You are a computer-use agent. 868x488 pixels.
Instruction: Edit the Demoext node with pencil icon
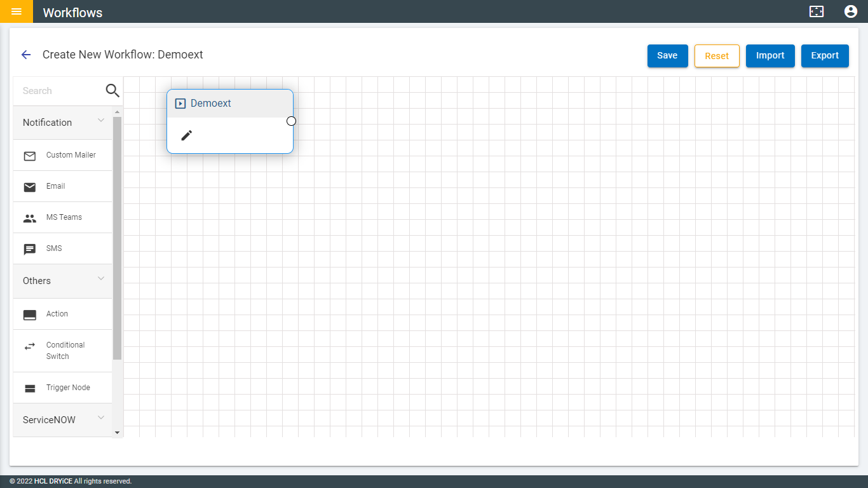pyautogui.click(x=186, y=135)
